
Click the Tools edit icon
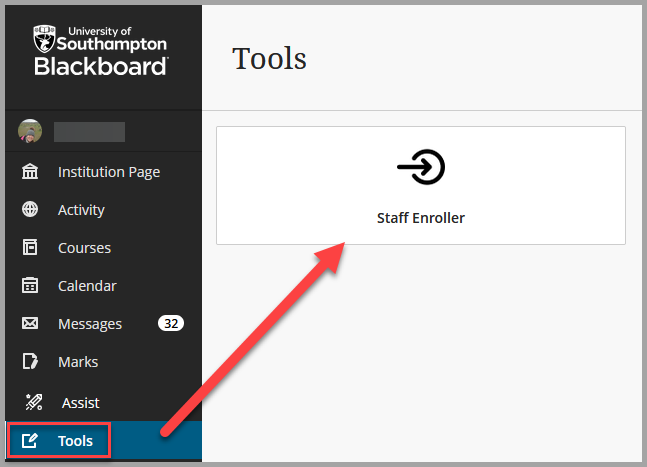[x=30, y=441]
